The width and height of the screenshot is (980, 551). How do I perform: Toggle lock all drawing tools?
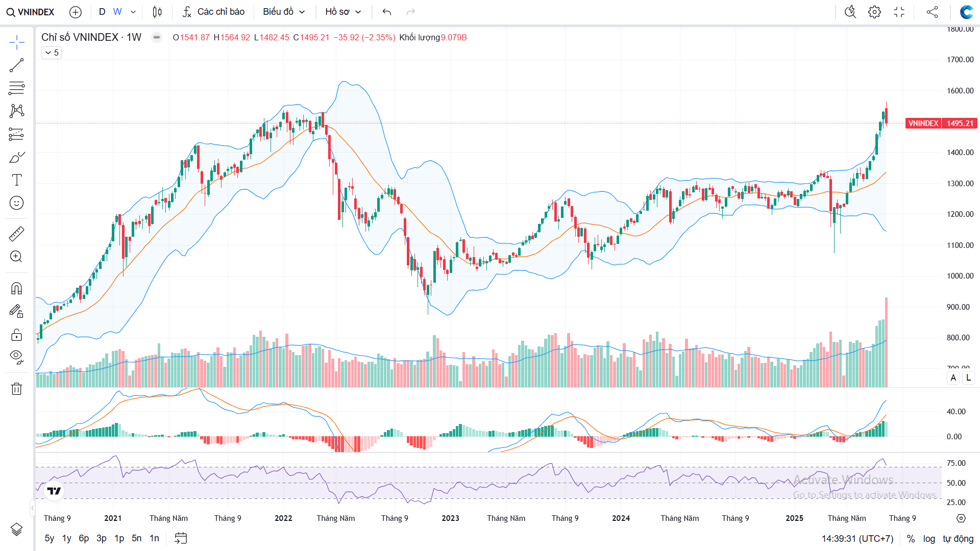click(x=16, y=335)
